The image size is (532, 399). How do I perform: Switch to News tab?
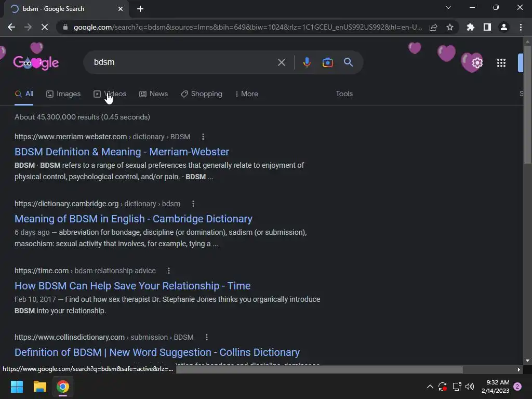153,94
